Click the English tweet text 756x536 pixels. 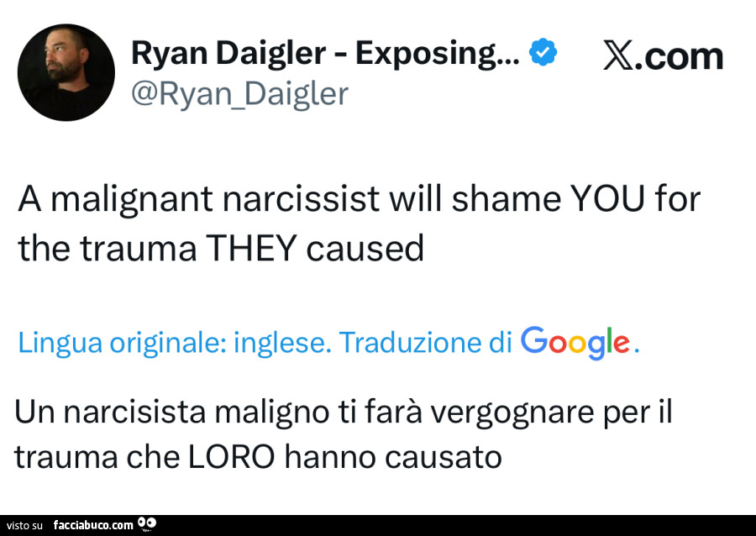pyautogui.click(x=360, y=223)
